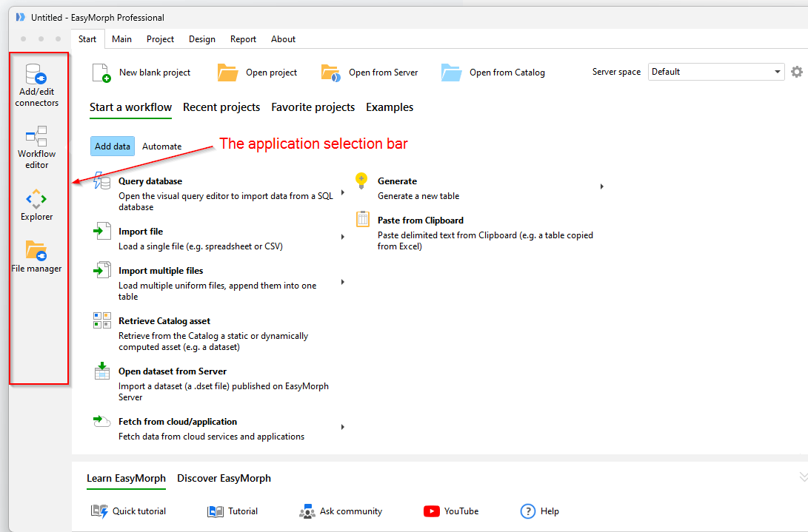
Task: Click the Open from Catalog icon
Action: point(452,73)
